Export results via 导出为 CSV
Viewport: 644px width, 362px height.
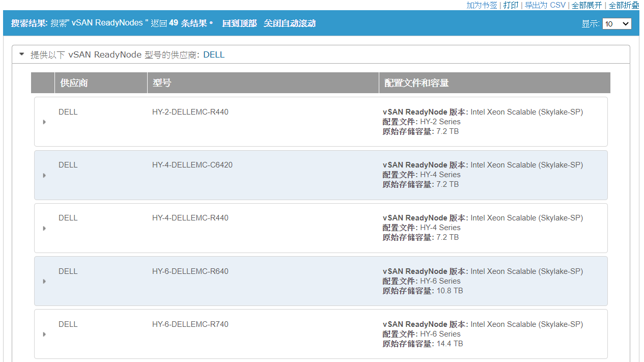tap(545, 5)
